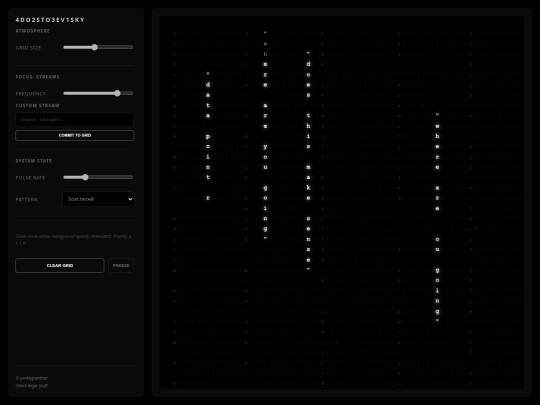Viewport: 540px width, 405px height.
Task: Open the check legal stuff link
Action: click(32, 385)
